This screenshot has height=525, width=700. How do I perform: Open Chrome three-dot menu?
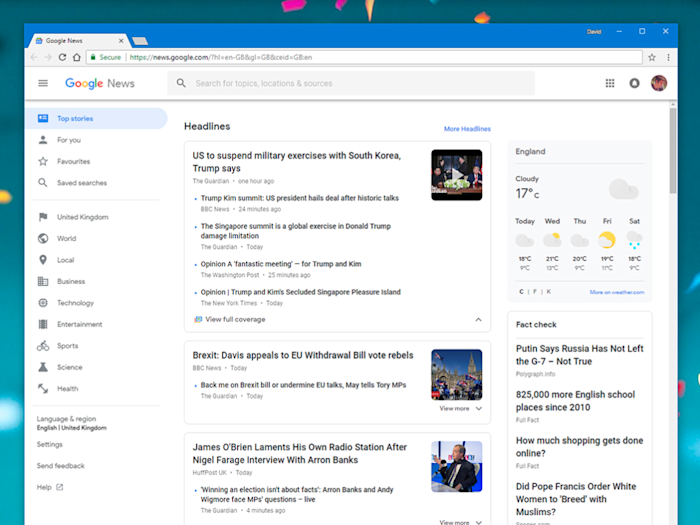668,57
